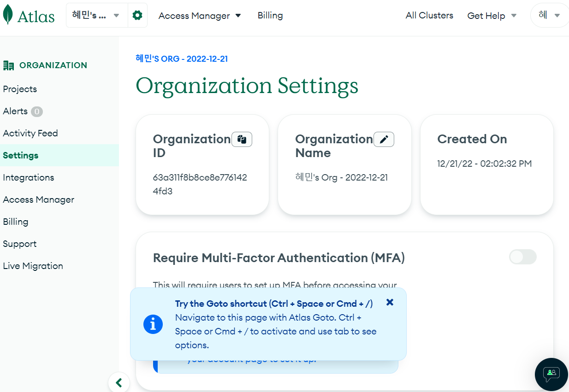Viewport: 569px width, 392px height.
Task: Open Integrations in the sidebar
Action: coord(29,177)
